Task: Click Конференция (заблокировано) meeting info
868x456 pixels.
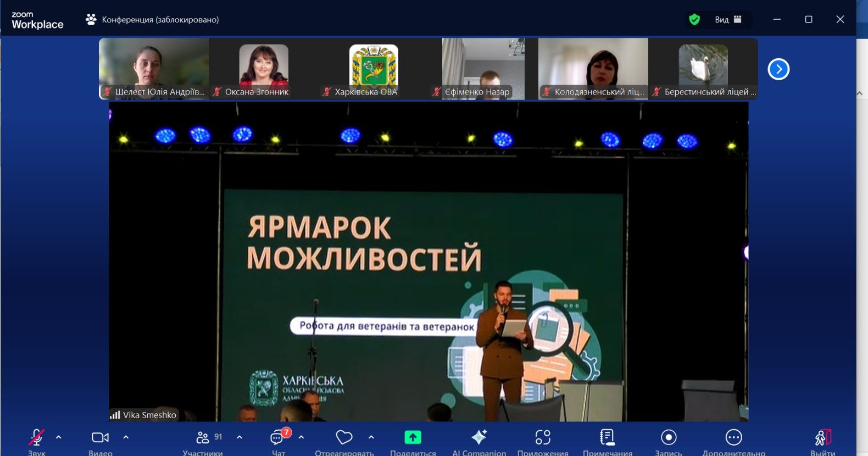Action: pos(160,20)
